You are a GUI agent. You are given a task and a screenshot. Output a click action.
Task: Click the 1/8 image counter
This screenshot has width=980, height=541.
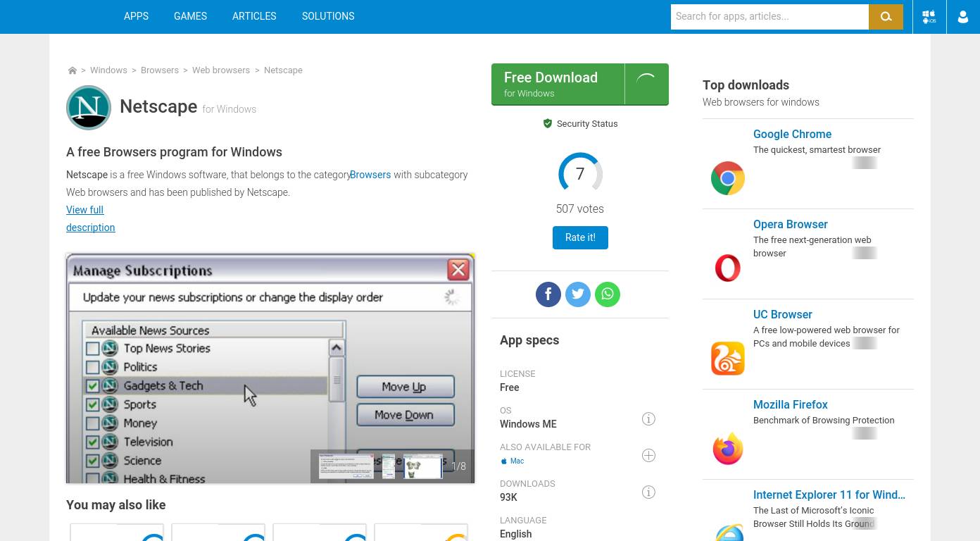458,466
